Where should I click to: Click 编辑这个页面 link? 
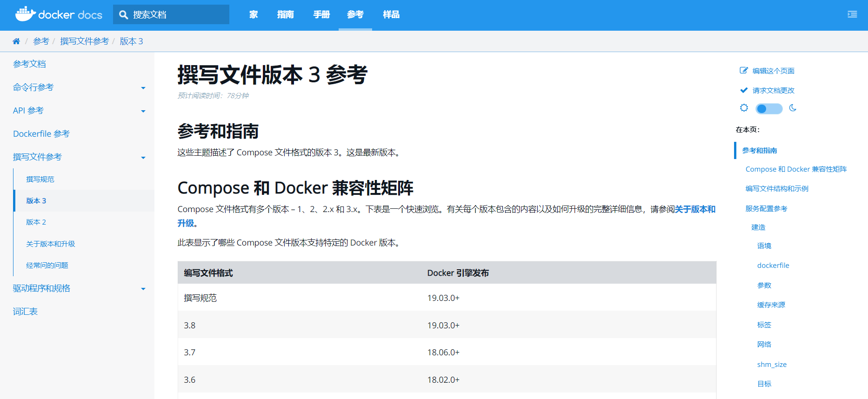[x=774, y=71]
